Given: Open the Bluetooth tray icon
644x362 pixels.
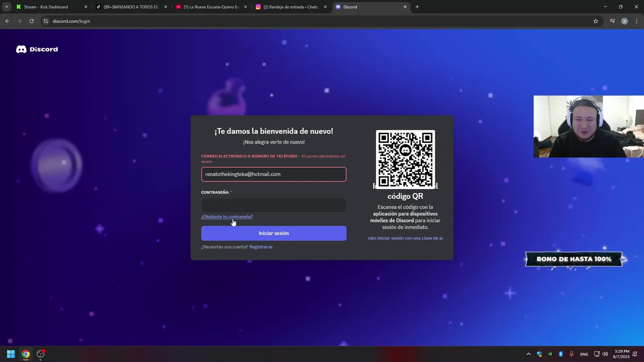Looking at the screenshot, I should (560, 354).
